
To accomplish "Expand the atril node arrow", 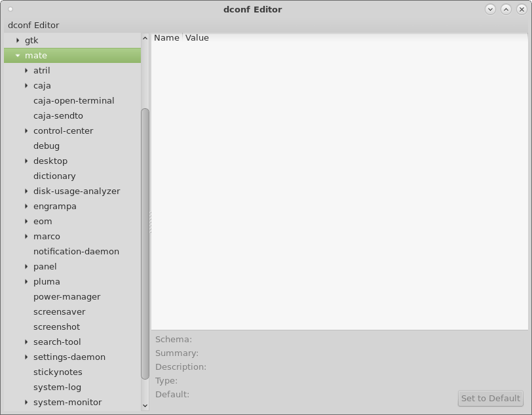I will pos(26,71).
